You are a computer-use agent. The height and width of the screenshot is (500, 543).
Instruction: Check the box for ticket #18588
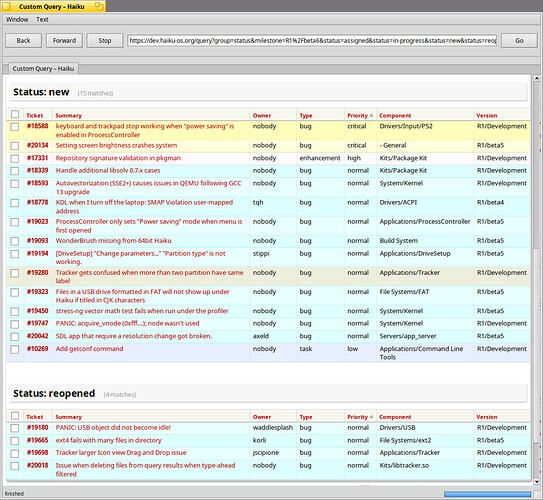[x=15, y=127]
